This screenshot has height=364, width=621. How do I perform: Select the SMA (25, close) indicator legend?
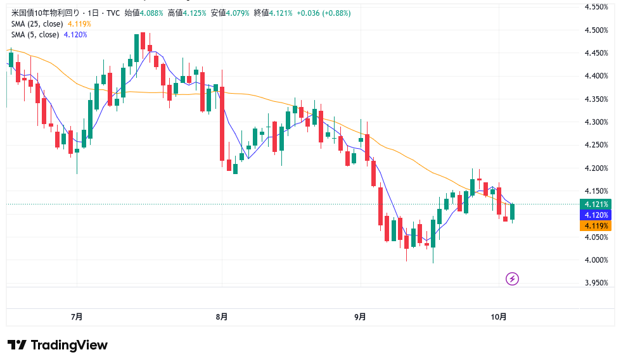coord(37,24)
